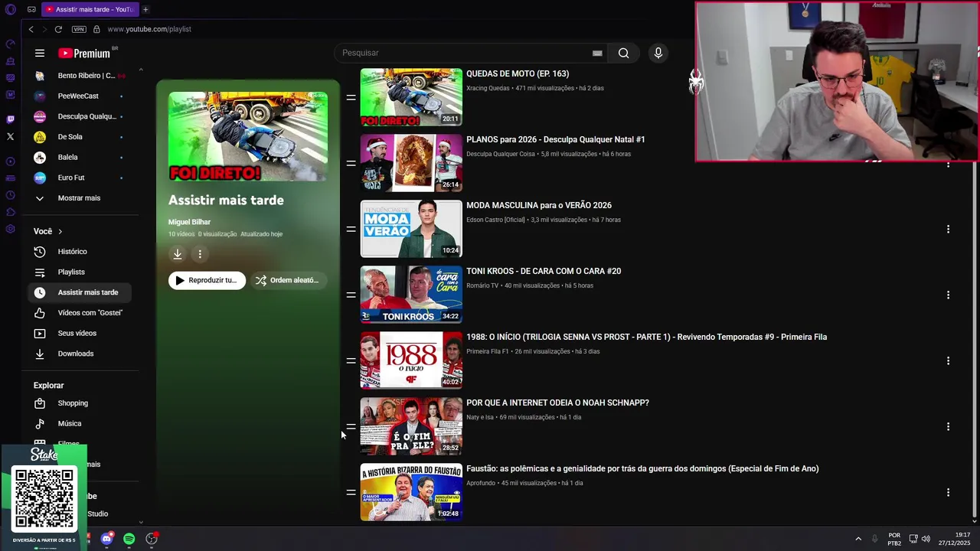
Task: Open OBS Studio from the taskbar
Action: click(152, 539)
